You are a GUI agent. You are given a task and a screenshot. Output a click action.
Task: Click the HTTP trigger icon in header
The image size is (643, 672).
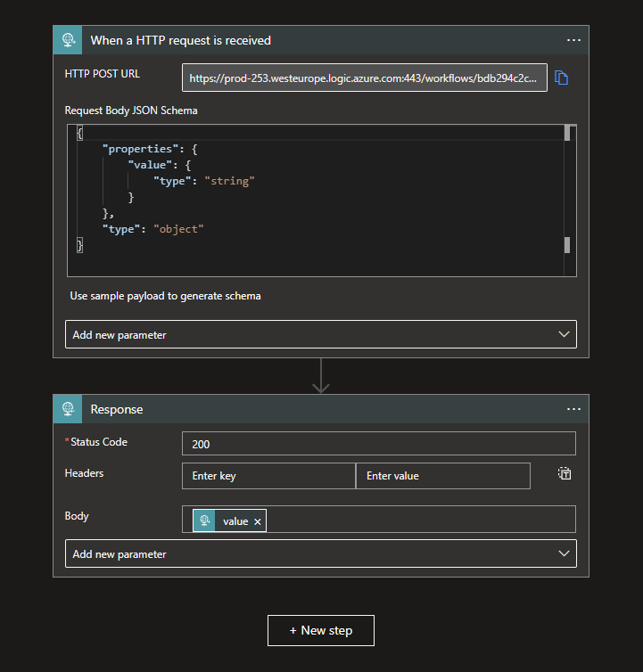pyautogui.click(x=67, y=40)
